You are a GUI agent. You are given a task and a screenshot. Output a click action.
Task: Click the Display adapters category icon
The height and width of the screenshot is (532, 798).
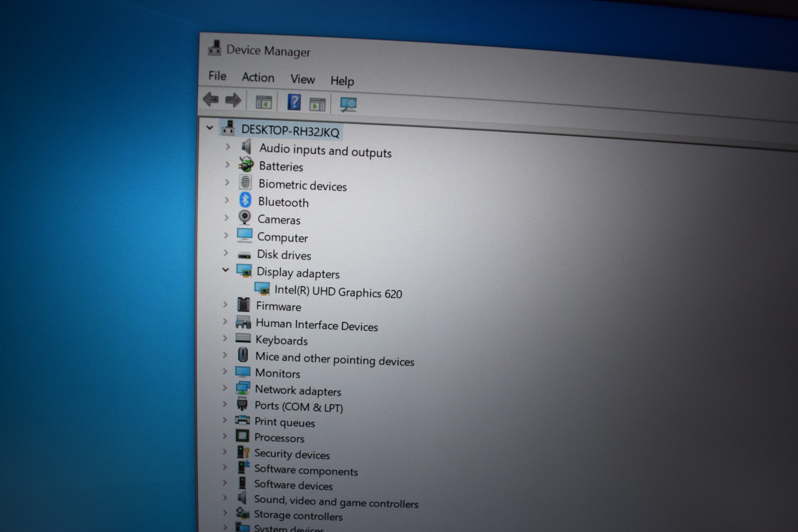click(x=244, y=271)
